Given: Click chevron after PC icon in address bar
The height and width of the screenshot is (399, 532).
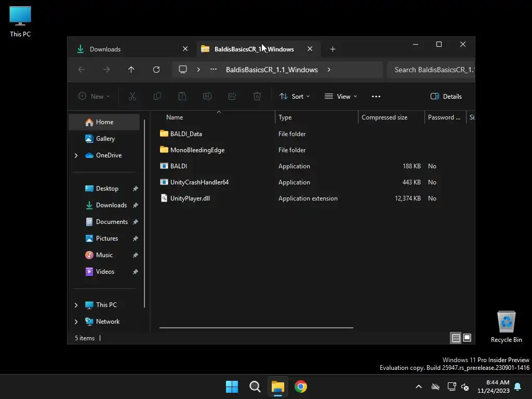Looking at the screenshot, I should tap(198, 70).
